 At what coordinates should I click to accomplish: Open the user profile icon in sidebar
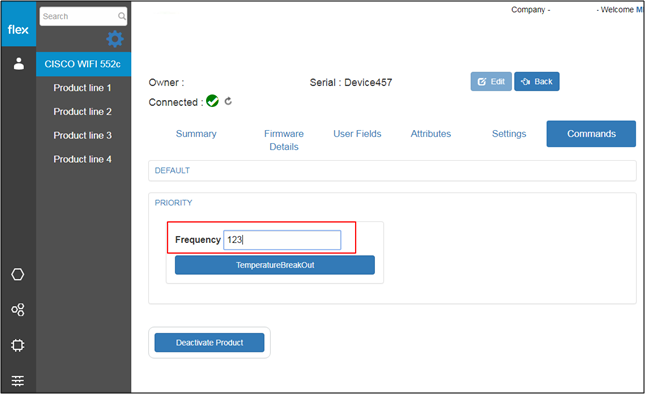click(x=19, y=64)
